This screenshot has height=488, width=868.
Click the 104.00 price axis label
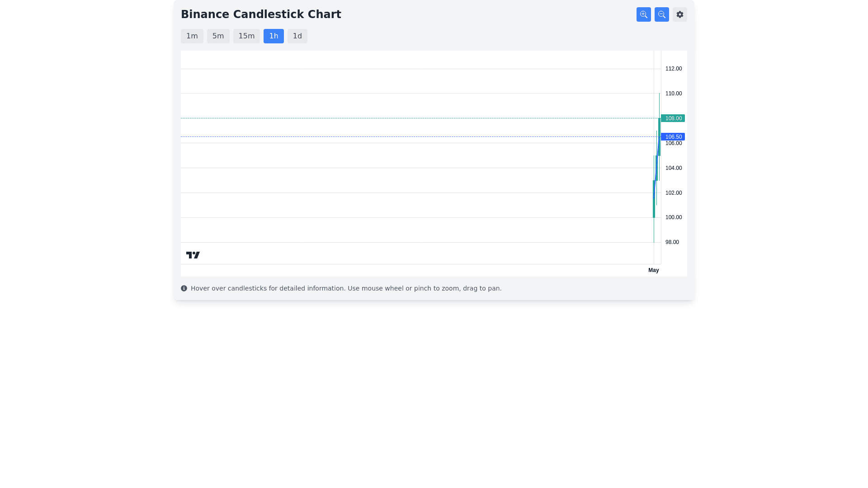point(673,168)
